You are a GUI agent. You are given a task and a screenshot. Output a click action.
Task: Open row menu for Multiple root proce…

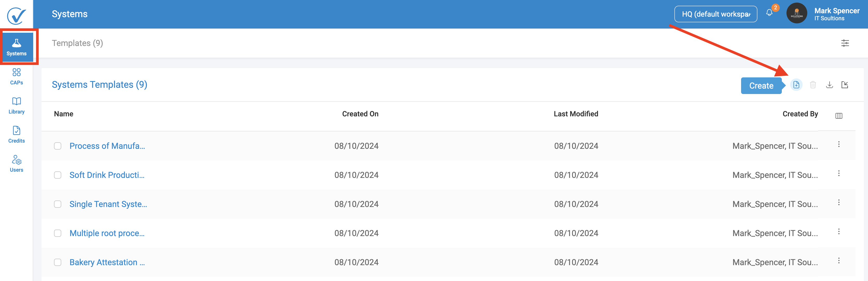839,231
